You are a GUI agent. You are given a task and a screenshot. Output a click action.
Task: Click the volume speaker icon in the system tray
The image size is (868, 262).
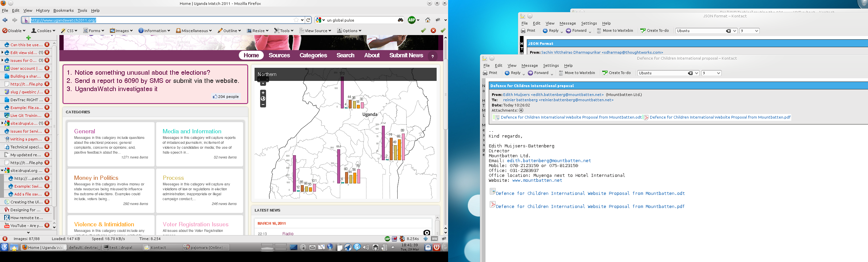pyautogui.click(x=365, y=248)
